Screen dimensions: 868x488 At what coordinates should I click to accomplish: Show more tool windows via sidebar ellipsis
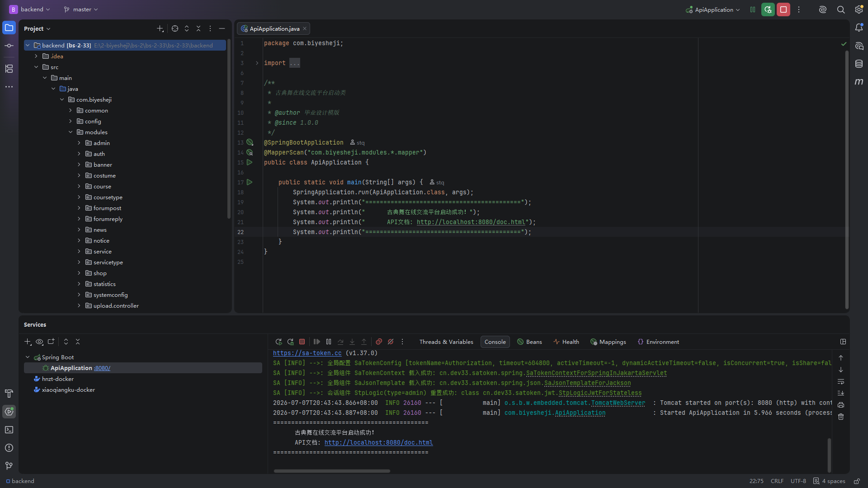pos(9,87)
